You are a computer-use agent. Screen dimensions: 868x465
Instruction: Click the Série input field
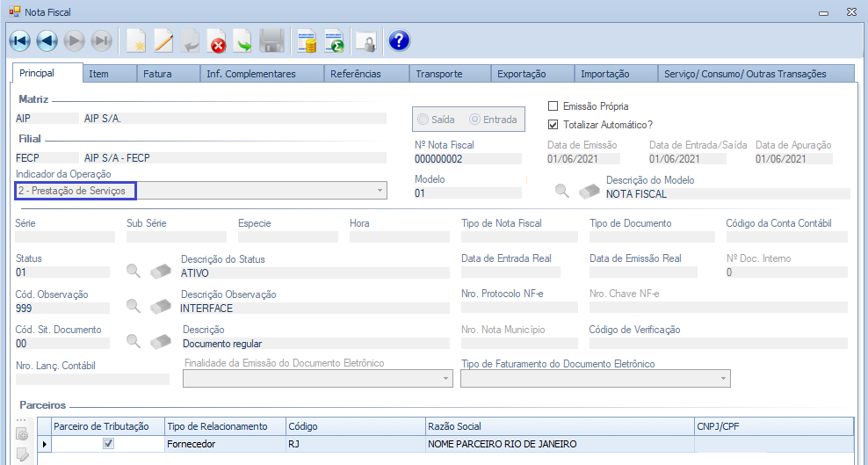tap(65, 237)
